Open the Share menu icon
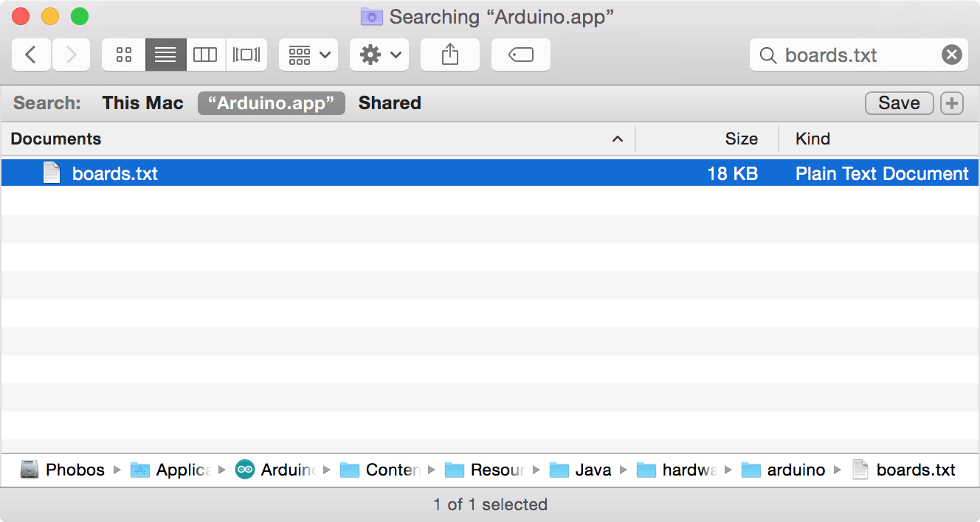The height and width of the screenshot is (522, 980). pyautogui.click(x=449, y=55)
